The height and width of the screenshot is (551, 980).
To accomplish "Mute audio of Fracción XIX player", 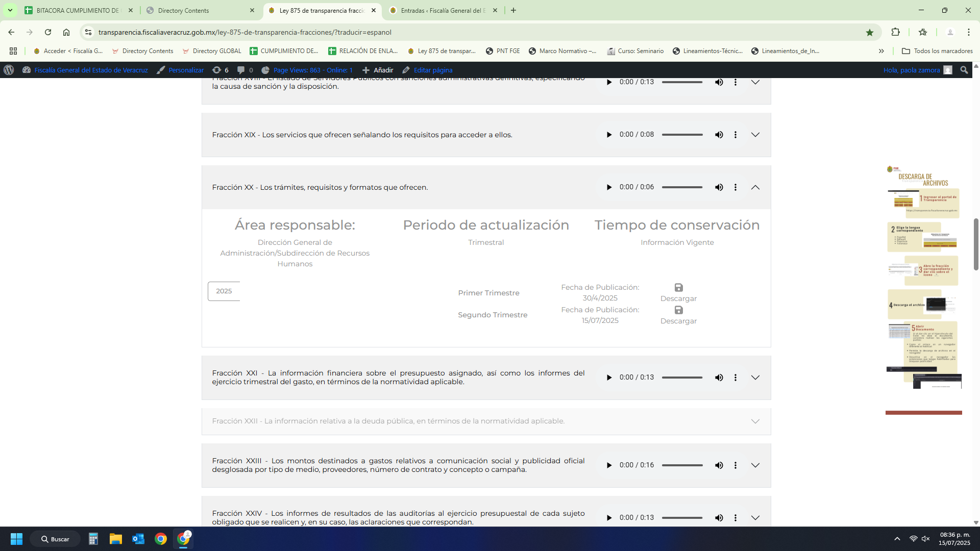I will tap(719, 135).
